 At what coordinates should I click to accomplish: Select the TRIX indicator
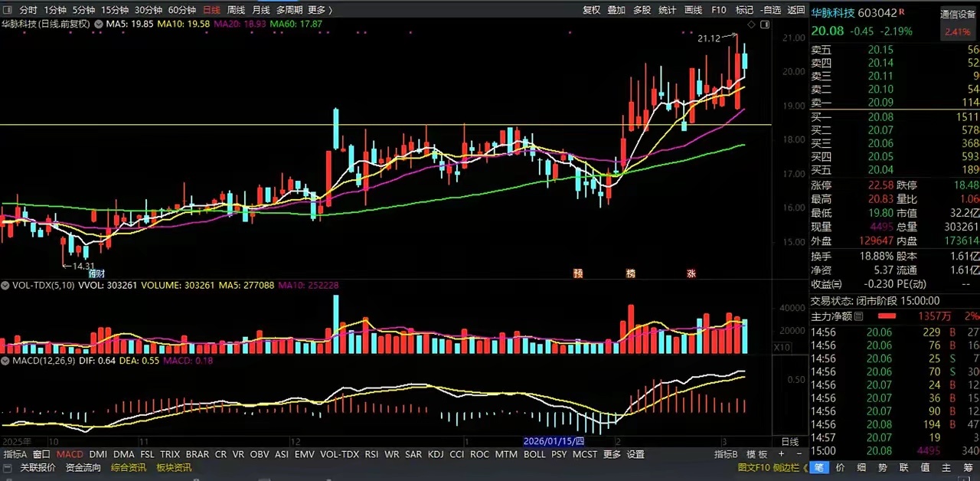point(170,454)
